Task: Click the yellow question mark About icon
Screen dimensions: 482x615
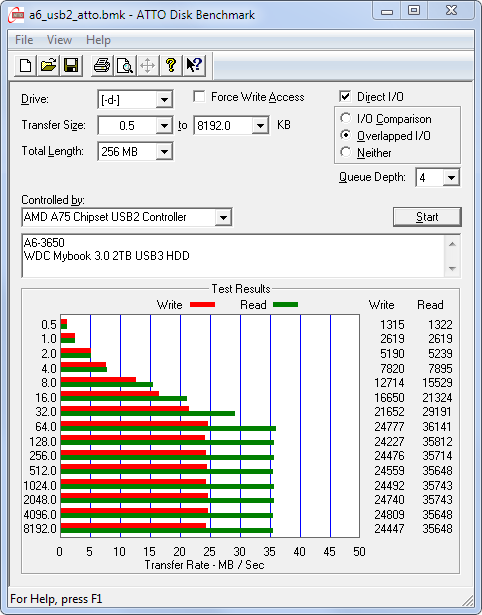Action: click(x=171, y=65)
